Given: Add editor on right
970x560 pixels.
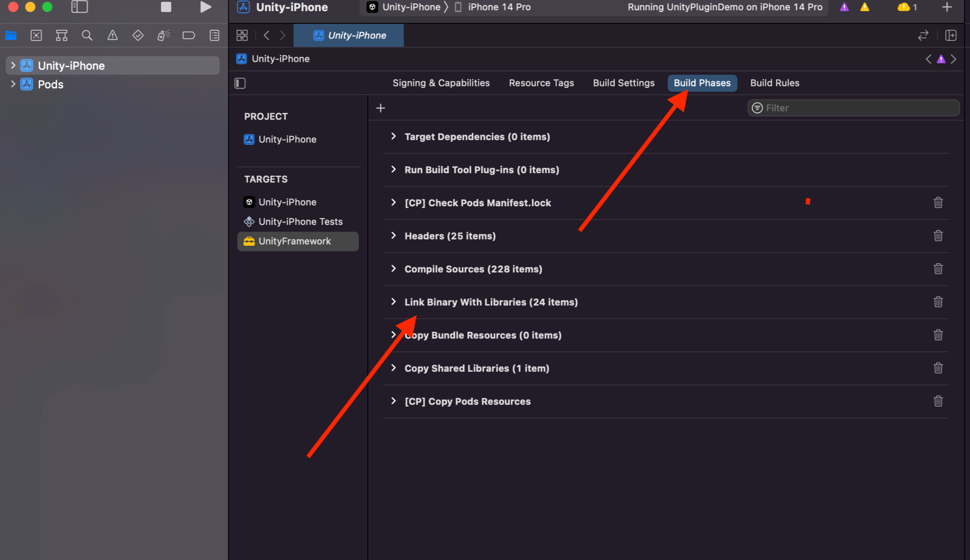Looking at the screenshot, I should (951, 36).
